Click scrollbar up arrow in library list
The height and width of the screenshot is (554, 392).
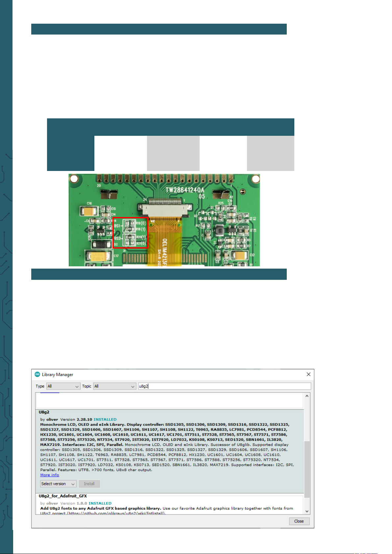tap(307, 396)
